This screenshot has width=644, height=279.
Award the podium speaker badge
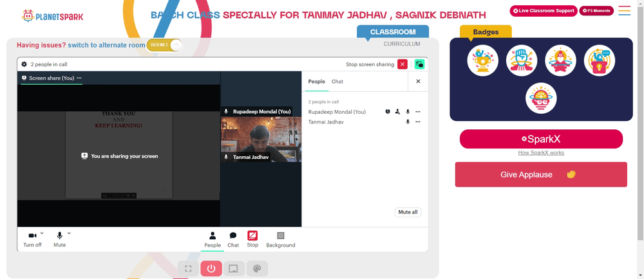click(599, 60)
